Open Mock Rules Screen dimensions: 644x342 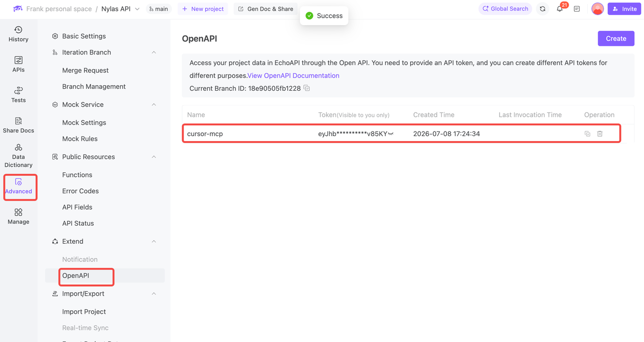coord(79,139)
